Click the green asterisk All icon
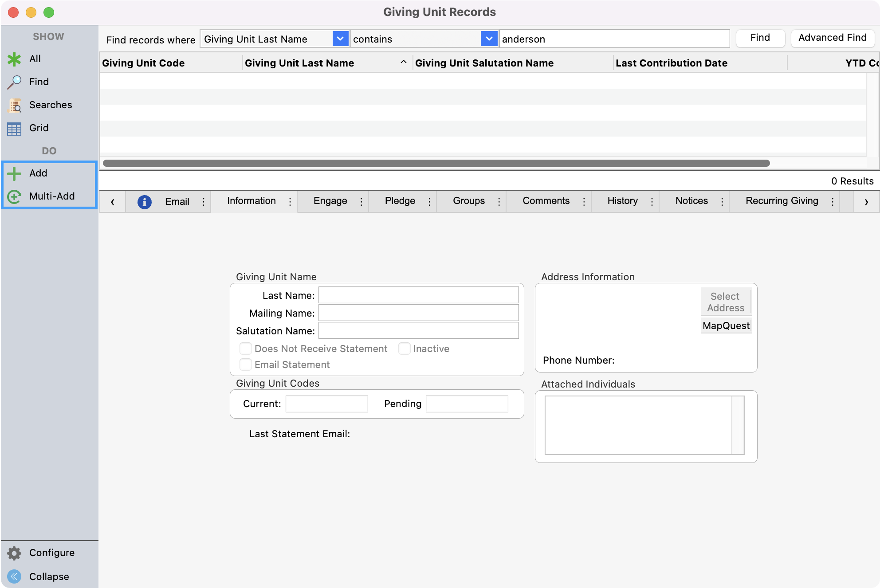Viewport: 880px width, 588px height. coord(14,59)
